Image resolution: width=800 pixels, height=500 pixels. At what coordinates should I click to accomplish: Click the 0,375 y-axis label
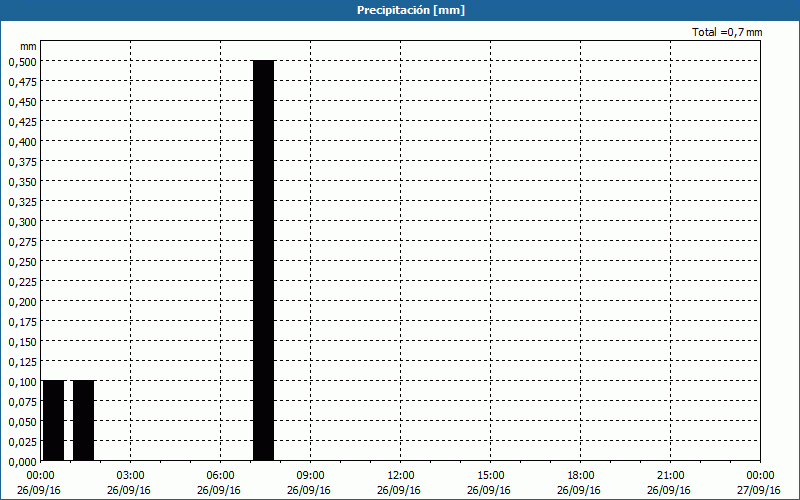tap(22, 162)
